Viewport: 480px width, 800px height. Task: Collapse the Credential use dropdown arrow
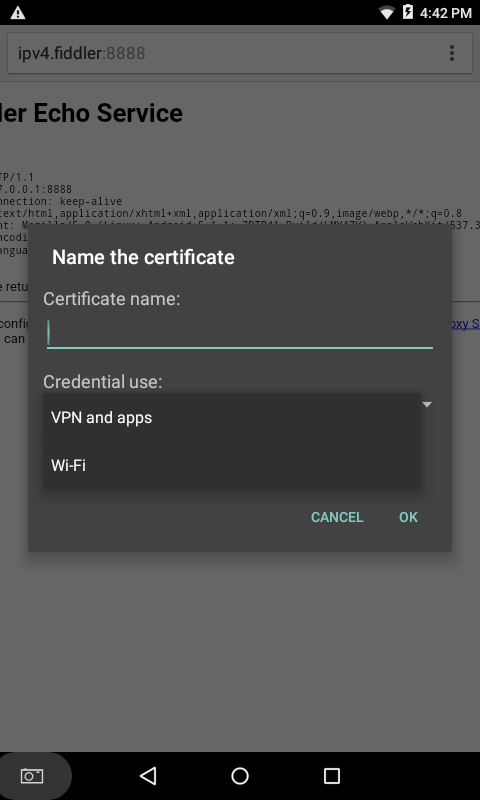pos(427,405)
